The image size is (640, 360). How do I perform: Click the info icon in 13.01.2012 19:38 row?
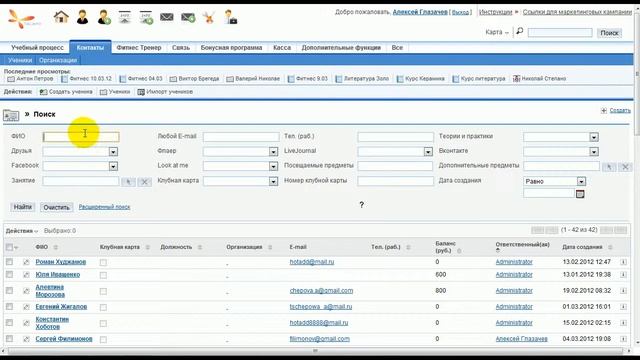(624, 275)
